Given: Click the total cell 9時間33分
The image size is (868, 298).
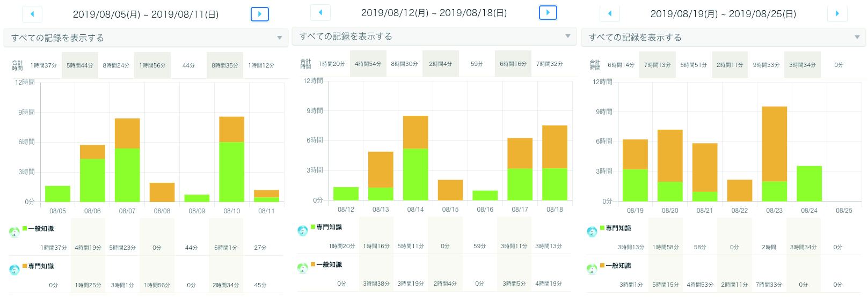Looking at the screenshot, I should pyautogui.click(x=766, y=65).
